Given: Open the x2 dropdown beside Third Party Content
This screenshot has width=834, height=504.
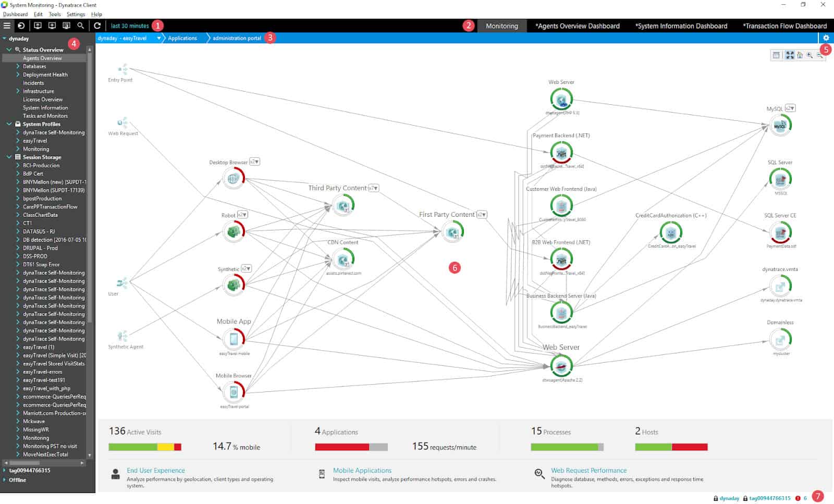Looking at the screenshot, I should tap(374, 188).
